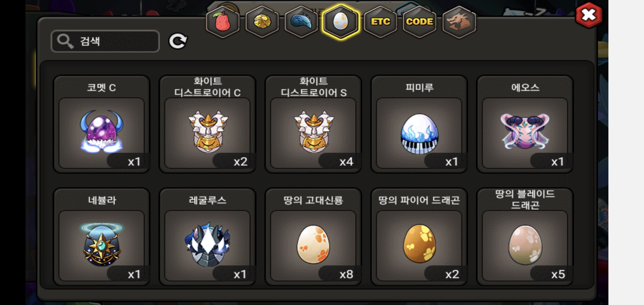Open the ETC items tab
Viewport: 644px width, 305px height.
[x=380, y=22]
